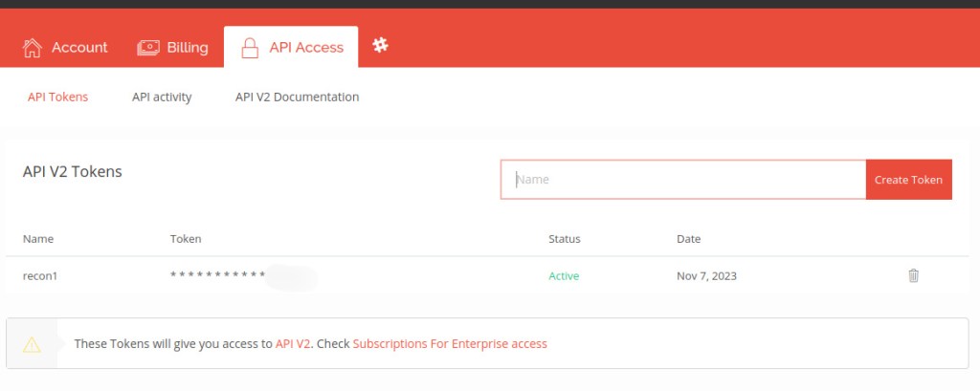Screen dimensions: 980x391
Task: Go to the API Tokens sub-tab
Action: (x=57, y=97)
